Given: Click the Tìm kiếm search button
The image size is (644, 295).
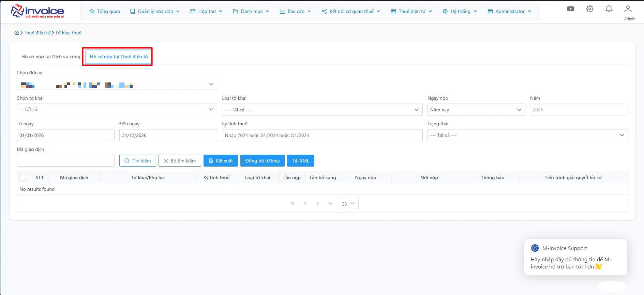Looking at the screenshot, I should coord(138,161).
